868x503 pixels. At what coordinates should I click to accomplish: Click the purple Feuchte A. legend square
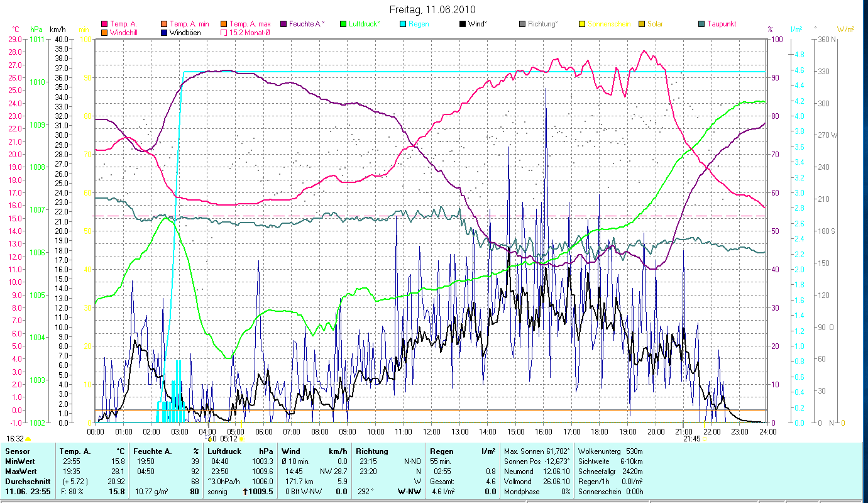pos(283,24)
